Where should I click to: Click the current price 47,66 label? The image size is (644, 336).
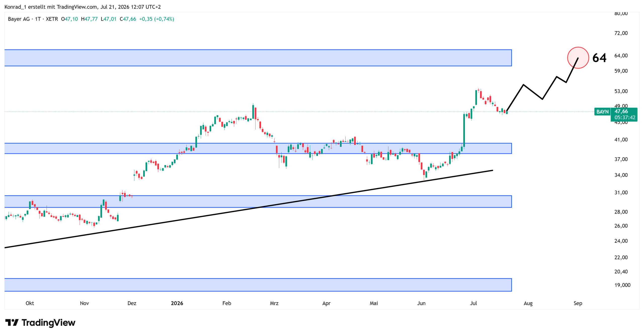pos(621,111)
